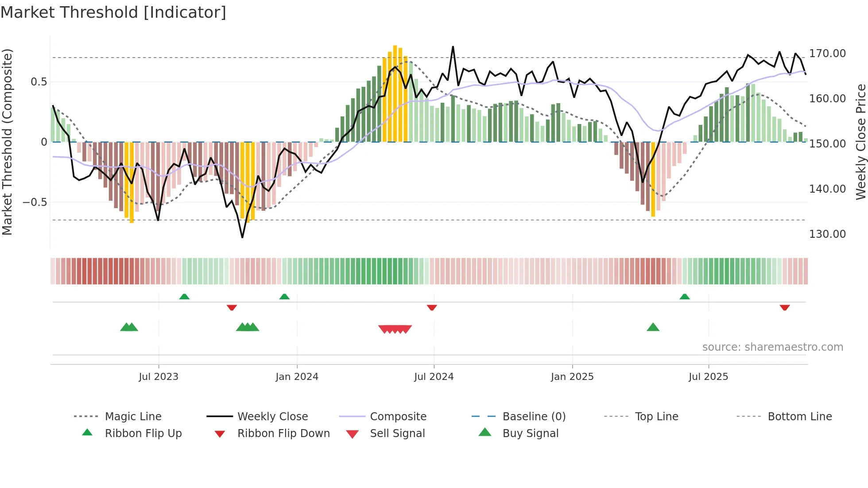Click the Sell Signal legend triangle icon
The height and width of the screenshot is (488, 868).
tap(352, 434)
